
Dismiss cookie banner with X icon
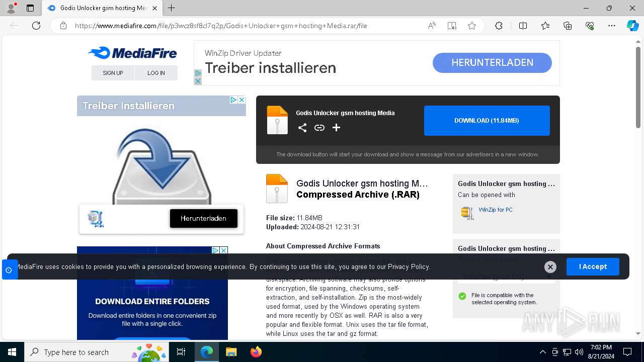point(550,267)
